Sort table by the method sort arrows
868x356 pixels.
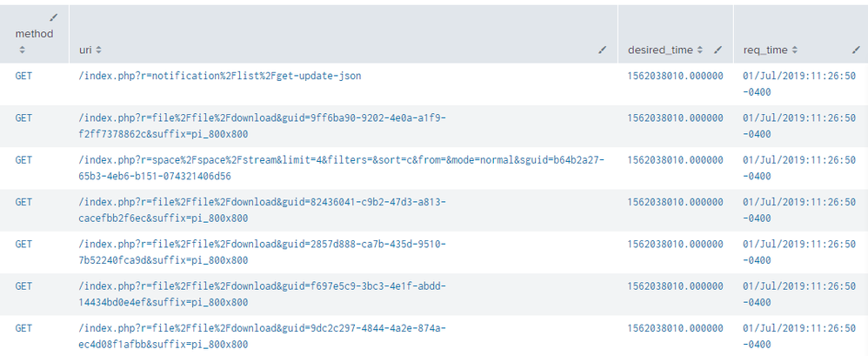[x=23, y=50]
